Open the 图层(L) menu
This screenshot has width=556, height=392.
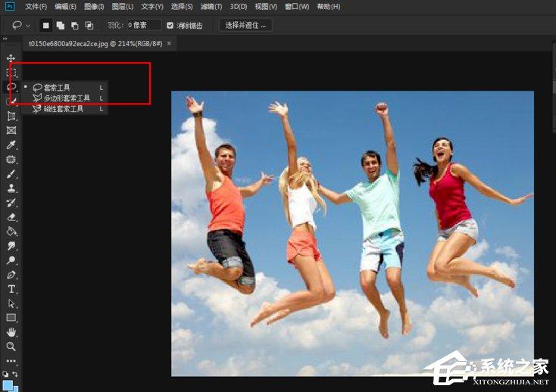(123, 6)
